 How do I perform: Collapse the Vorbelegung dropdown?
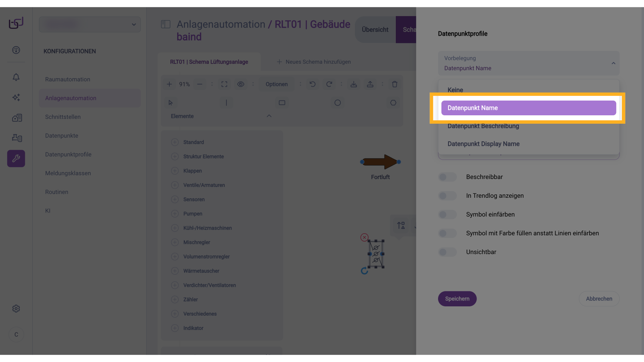[613, 63]
